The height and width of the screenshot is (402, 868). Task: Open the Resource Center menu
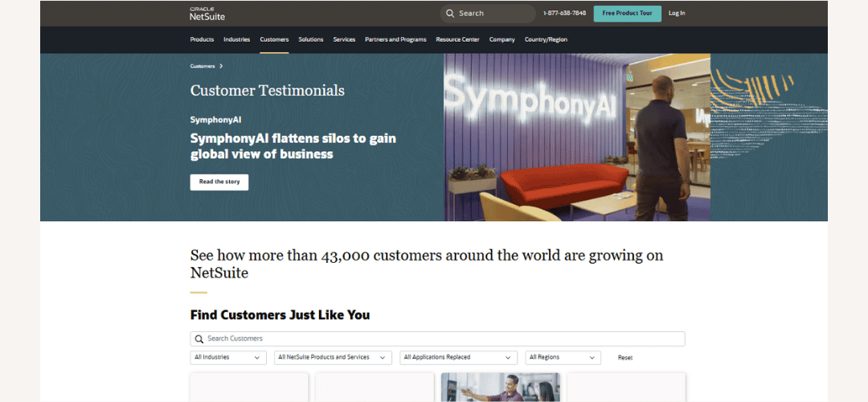click(x=457, y=39)
